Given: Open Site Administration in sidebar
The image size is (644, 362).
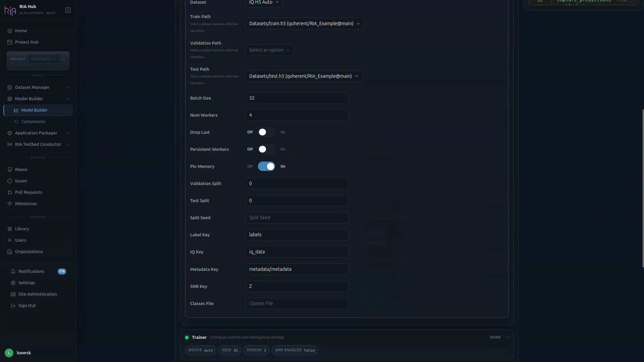Looking at the screenshot, I should (x=38, y=294).
